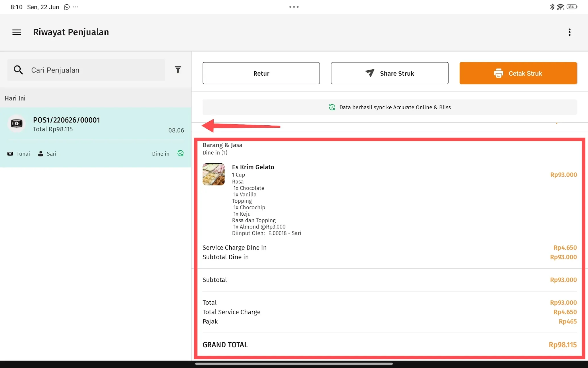Screen dimensions: 588x368
Task: Focus the Cari Penjualan search field
Action: click(86, 70)
